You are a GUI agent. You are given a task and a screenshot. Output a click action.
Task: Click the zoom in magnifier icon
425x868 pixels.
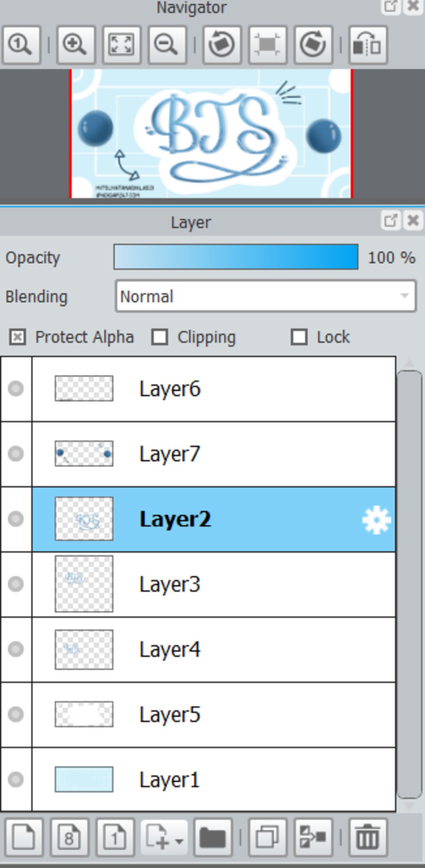pos(76,45)
